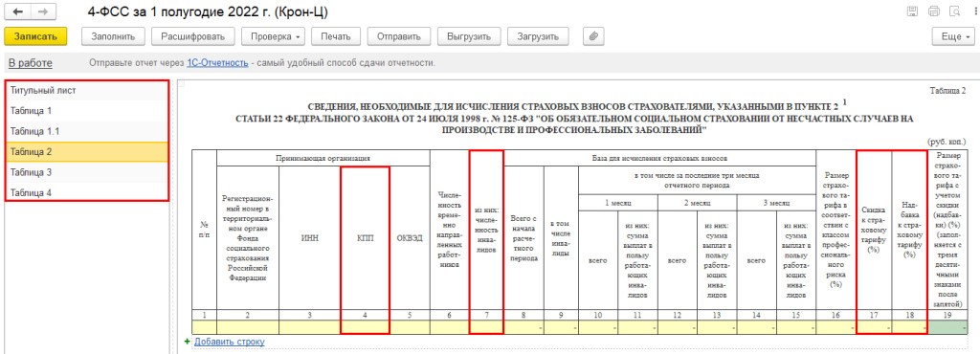Image resolution: width=980 pixels, height=354 pixels.
Task: Go back with the left arrow
Action: point(18,11)
